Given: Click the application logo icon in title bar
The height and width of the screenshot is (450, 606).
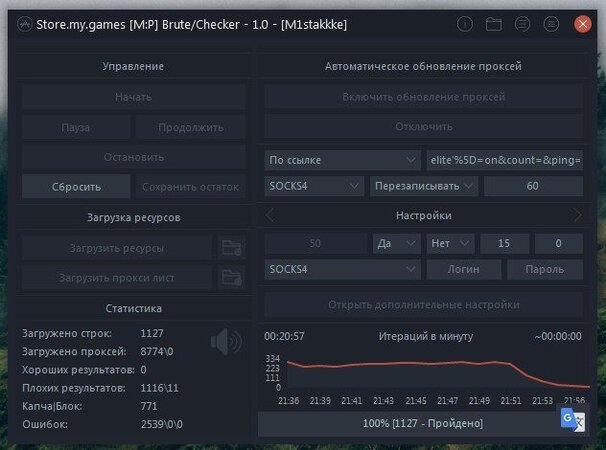Looking at the screenshot, I should [x=24, y=25].
